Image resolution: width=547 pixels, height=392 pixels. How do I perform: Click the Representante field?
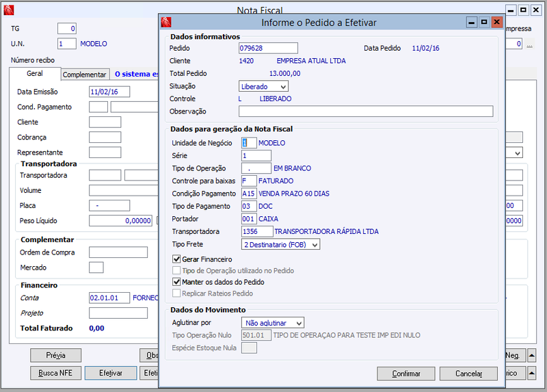pyautogui.click(x=105, y=153)
